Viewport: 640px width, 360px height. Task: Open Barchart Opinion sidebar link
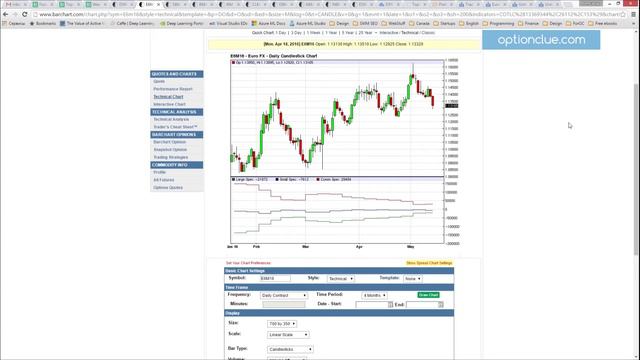(169, 142)
